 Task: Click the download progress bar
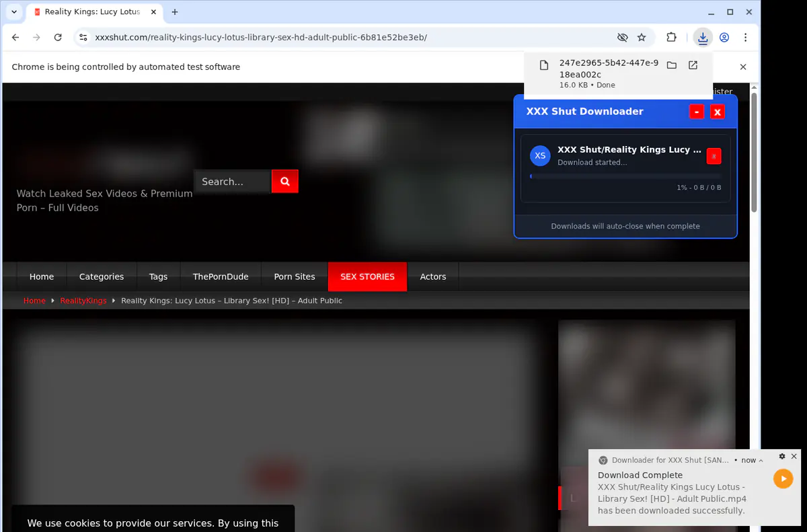pyautogui.click(x=625, y=176)
